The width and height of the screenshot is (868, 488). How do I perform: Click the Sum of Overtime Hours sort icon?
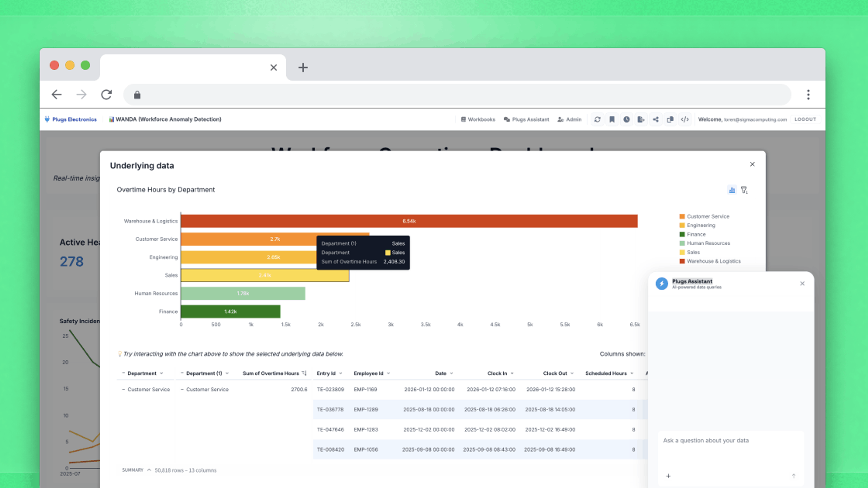pyautogui.click(x=304, y=373)
